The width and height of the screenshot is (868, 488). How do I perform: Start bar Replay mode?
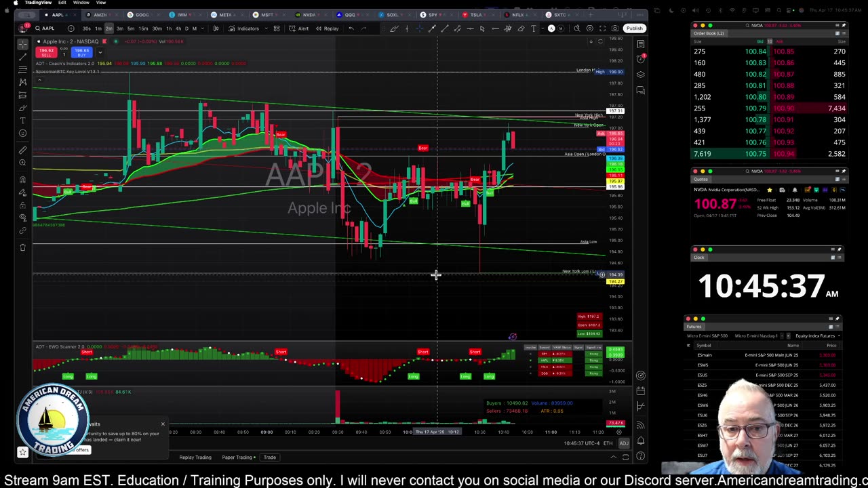328,28
